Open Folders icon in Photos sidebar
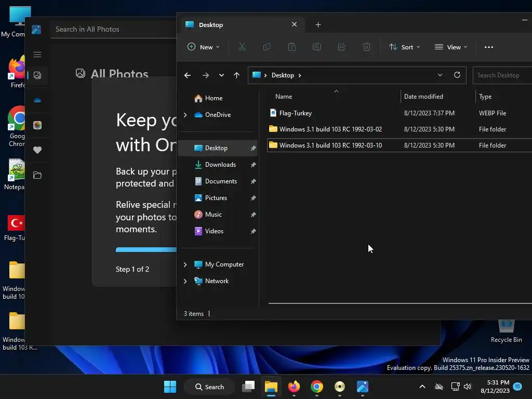This screenshot has height=399, width=532. (x=37, y=175)
